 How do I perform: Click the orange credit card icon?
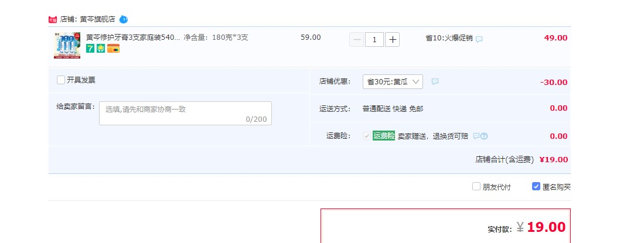113,49
